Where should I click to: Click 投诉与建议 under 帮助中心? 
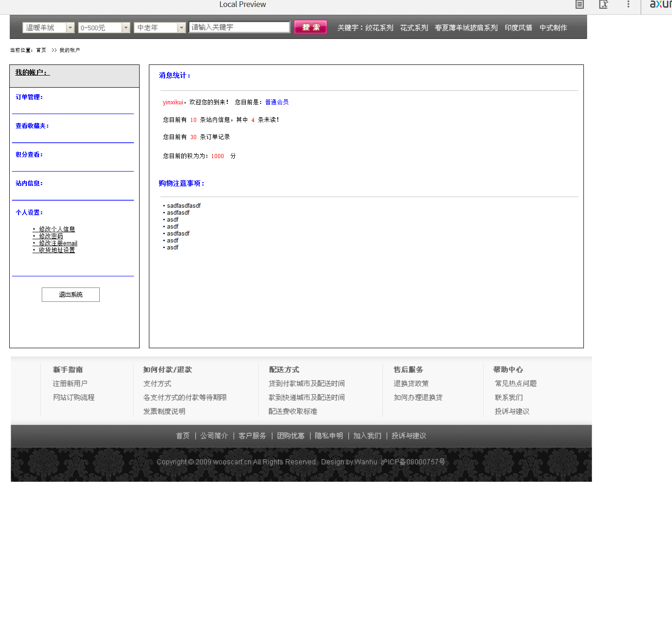[x=512, y=411]
